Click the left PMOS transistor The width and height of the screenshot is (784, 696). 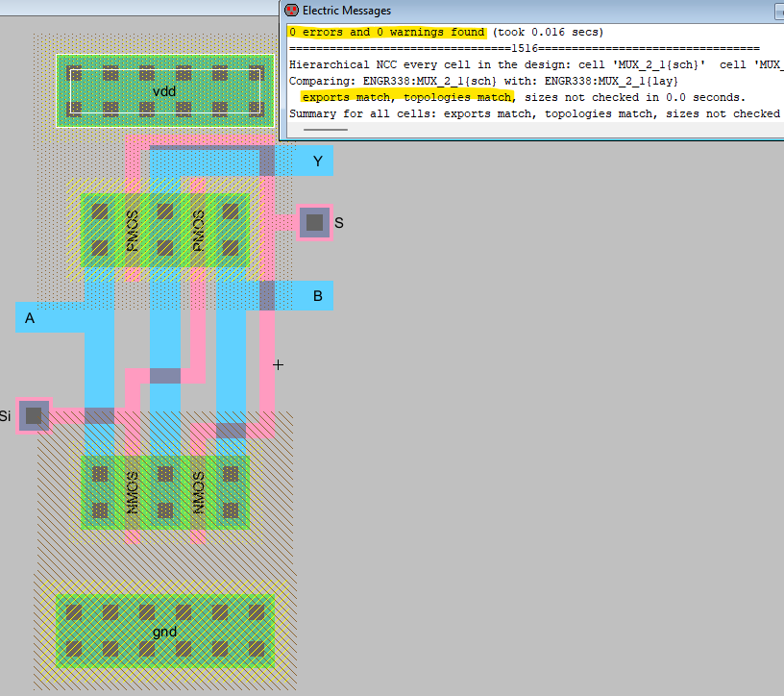(133, 231)
